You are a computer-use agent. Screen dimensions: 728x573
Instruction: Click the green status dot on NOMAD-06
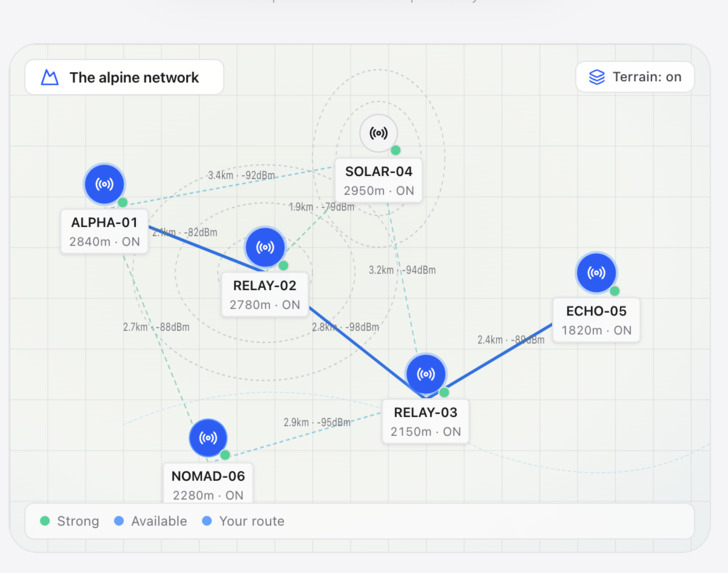click(225, 455)
